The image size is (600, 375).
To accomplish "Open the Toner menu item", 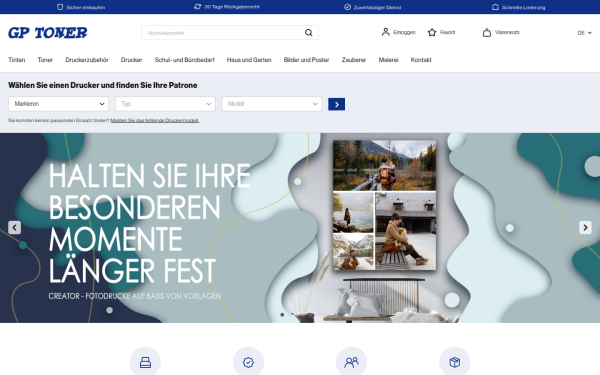I will coord(45,60).
